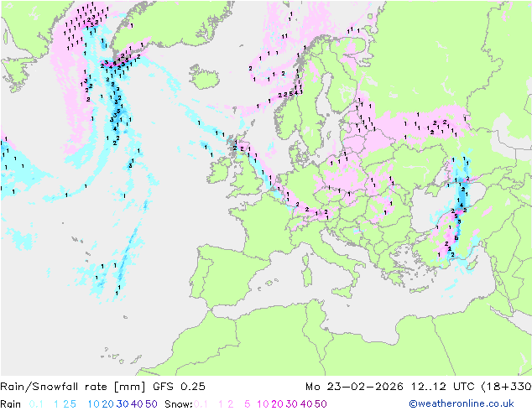This screenshot has height=411, width=532.
Task: Pick the Snow 30 legend color value
Action: [291, 404]
